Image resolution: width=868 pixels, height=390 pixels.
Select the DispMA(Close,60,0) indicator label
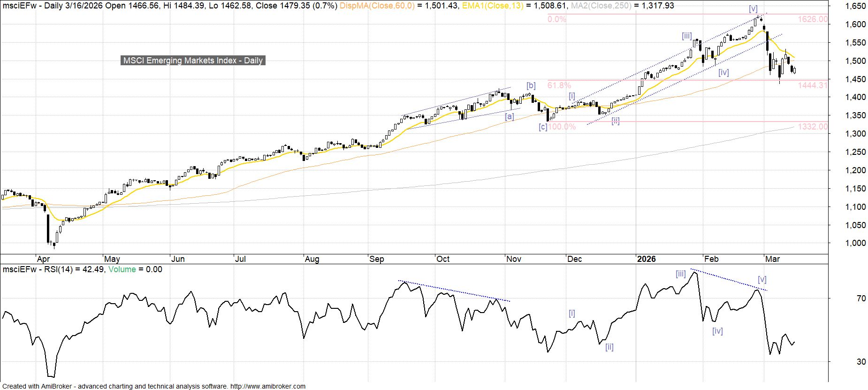pos(377,6)
